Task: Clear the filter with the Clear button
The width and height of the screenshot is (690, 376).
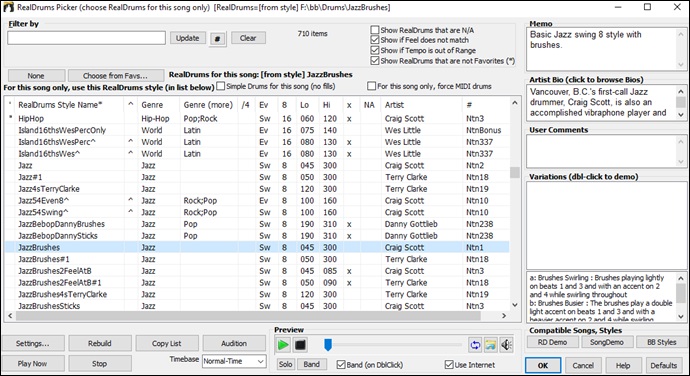Action: tap(248, 38)
